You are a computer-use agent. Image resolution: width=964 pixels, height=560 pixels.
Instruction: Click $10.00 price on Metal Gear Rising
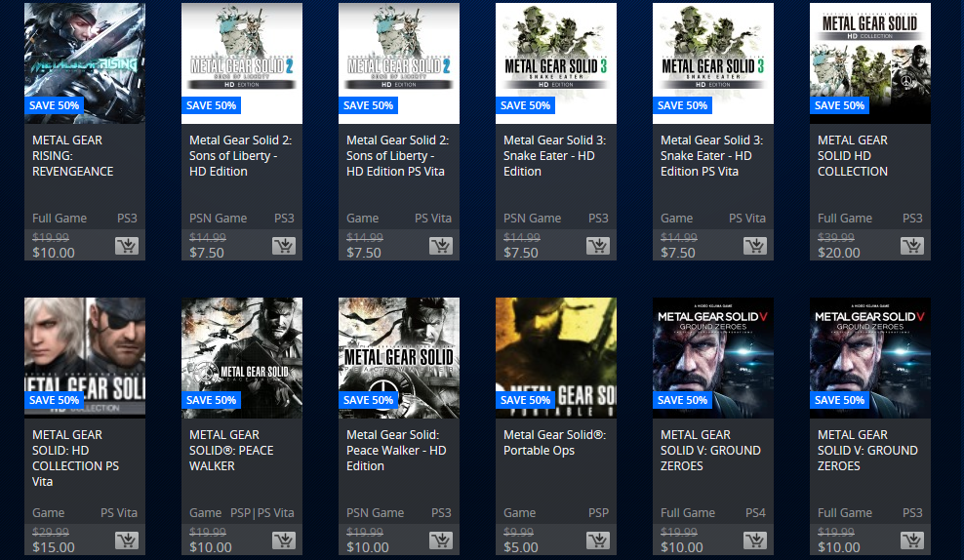click(x=54, y=253)
